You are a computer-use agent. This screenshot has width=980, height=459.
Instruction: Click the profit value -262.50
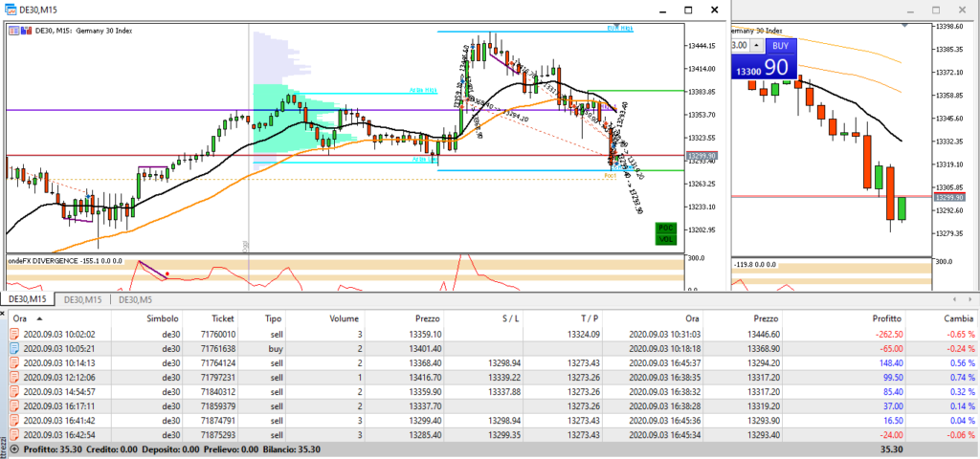(887, 334)
